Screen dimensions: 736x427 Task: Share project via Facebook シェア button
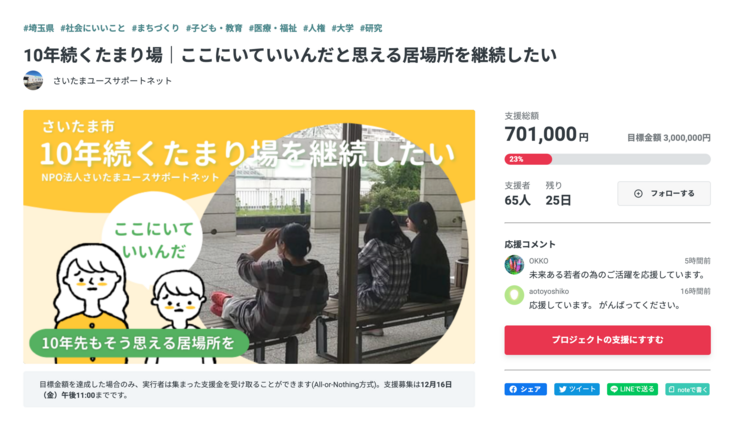[x=525, y=389]
